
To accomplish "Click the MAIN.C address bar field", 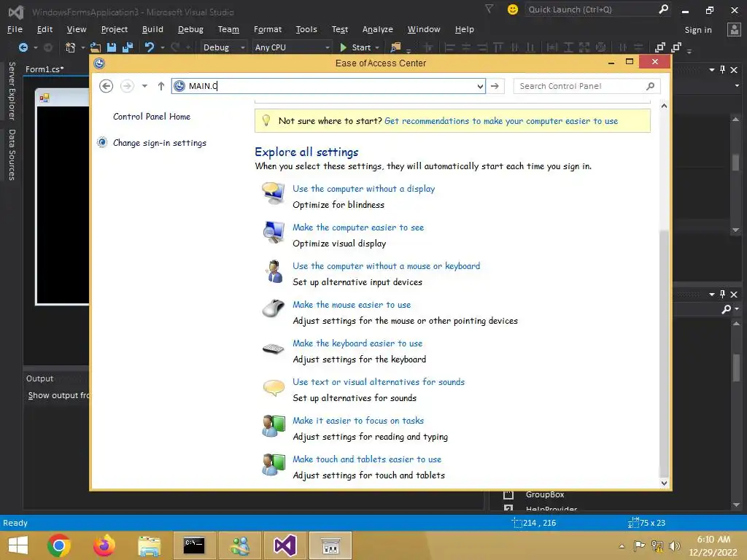I will click(x=329, y=86).
